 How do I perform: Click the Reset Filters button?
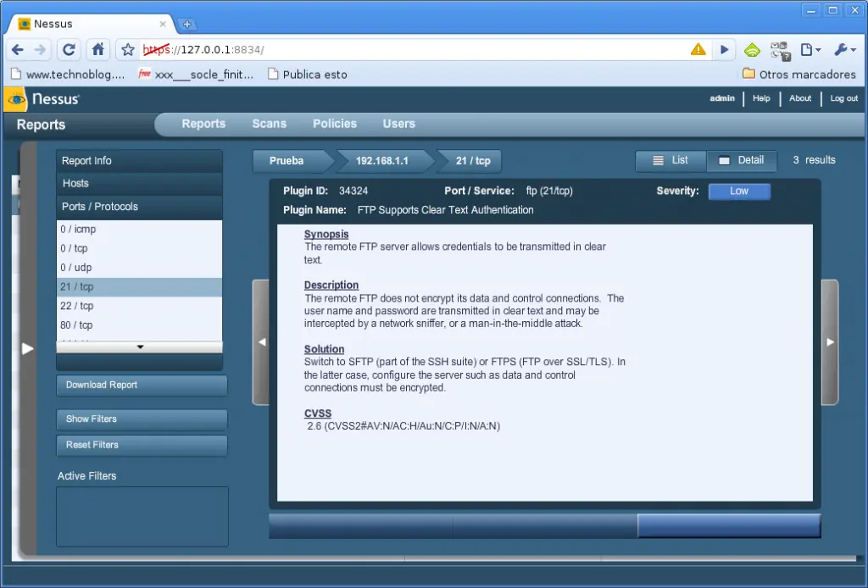pyautogui.click(x=142, y=446)
